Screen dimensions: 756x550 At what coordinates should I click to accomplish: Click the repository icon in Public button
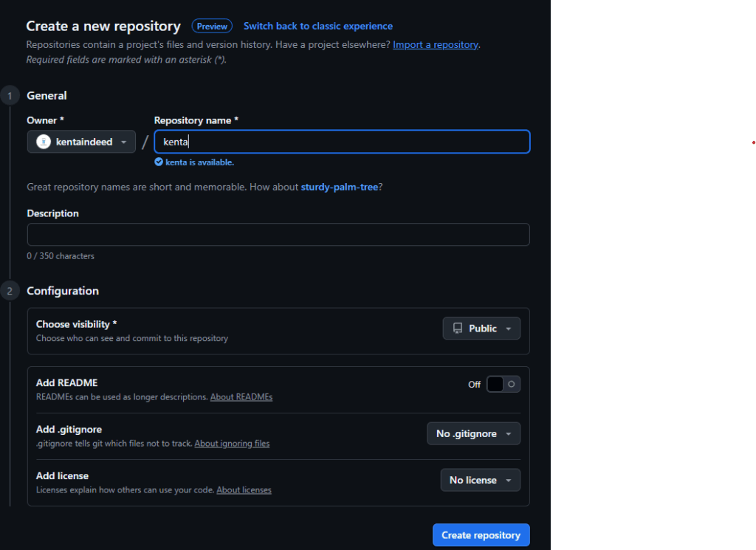[x=458, y=329]
